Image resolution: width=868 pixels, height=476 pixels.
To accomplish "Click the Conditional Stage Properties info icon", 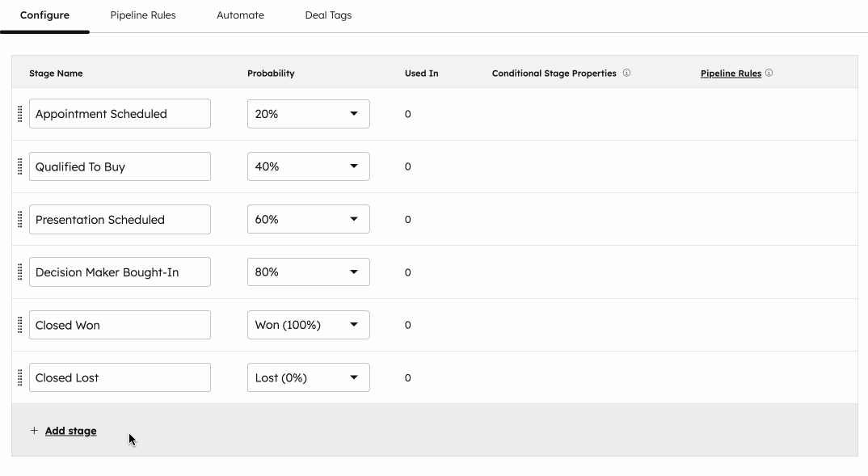I will [627, 72].
